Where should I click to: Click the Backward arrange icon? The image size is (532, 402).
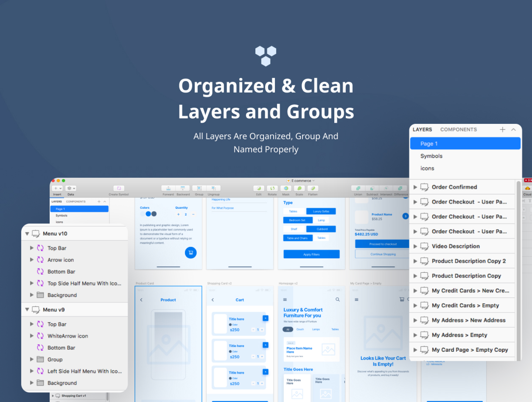coord(183,188)
